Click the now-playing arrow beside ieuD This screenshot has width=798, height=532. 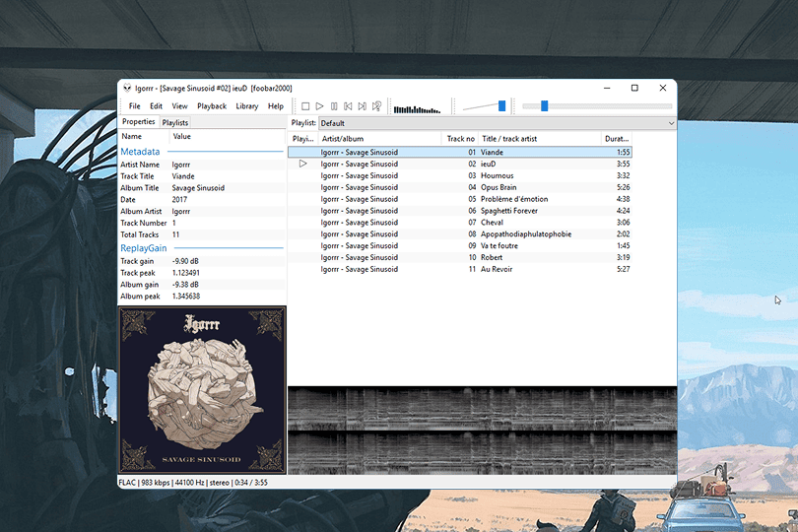pos(303,164)
